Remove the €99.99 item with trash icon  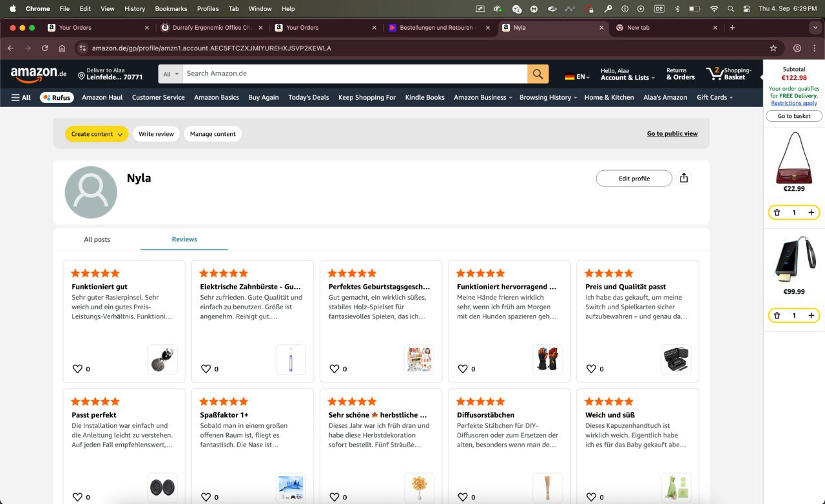pyautogui.click(x=777, y=315)
